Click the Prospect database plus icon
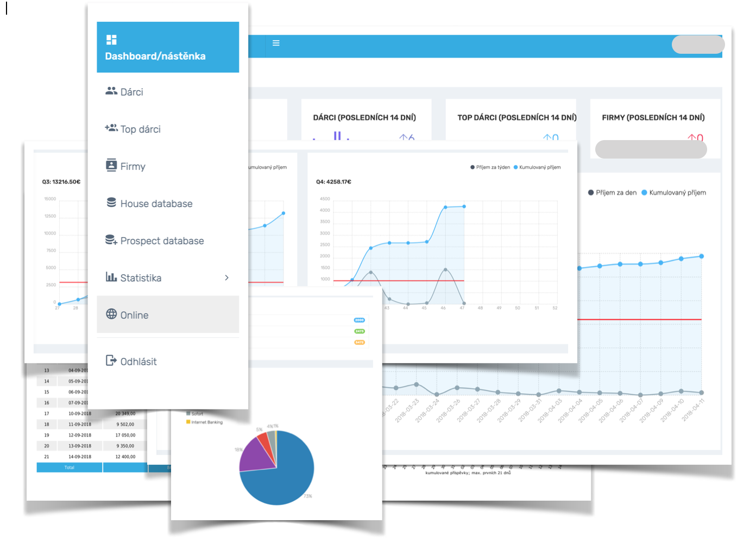The image size is (756, 543). click(x=111, y=240)
